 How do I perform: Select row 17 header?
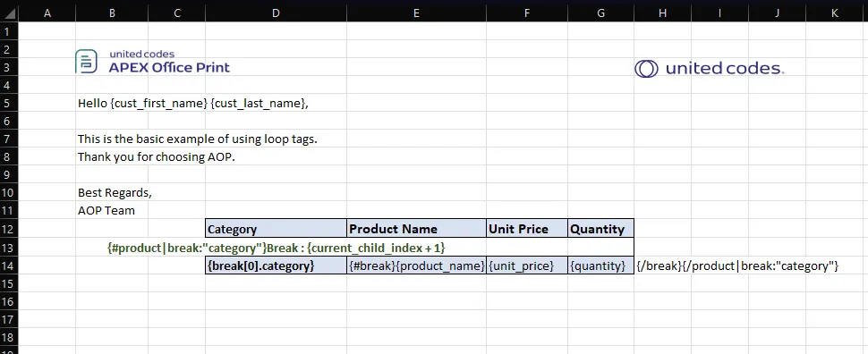[x=9, y=319]
